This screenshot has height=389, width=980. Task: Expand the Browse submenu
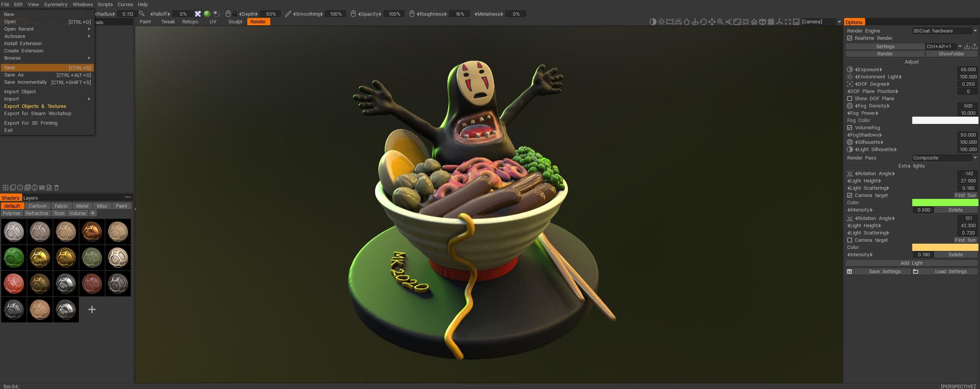click(x=47, y=58)
